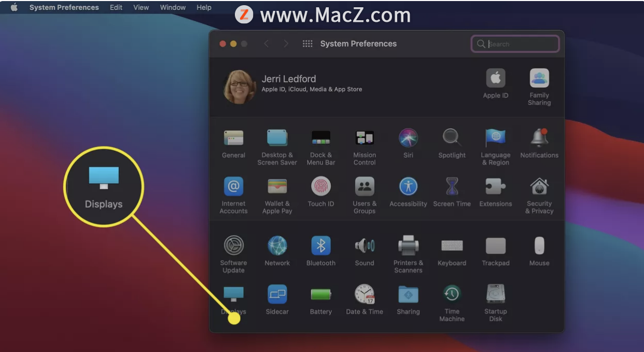Open the Window menu
This screenshot has width=644, height=352.
173,7
